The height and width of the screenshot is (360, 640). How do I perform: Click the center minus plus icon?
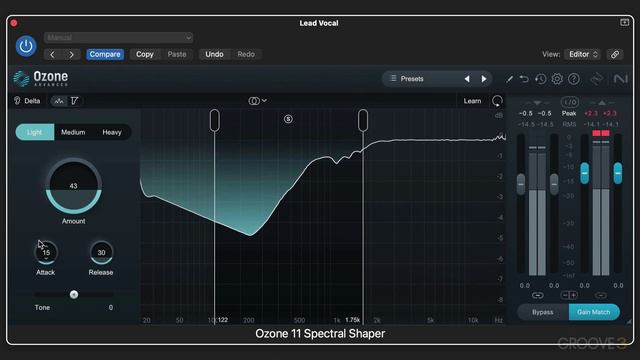569,295
